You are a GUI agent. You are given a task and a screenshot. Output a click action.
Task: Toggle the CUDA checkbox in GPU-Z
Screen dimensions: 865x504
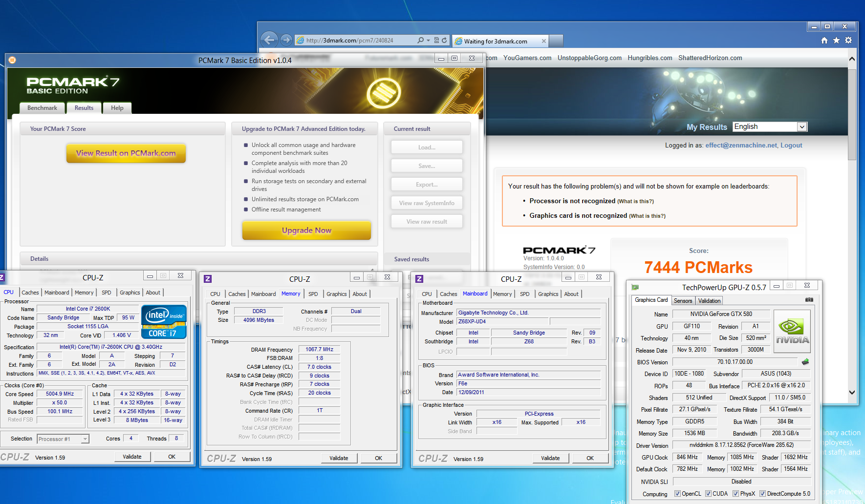(708, 494)
